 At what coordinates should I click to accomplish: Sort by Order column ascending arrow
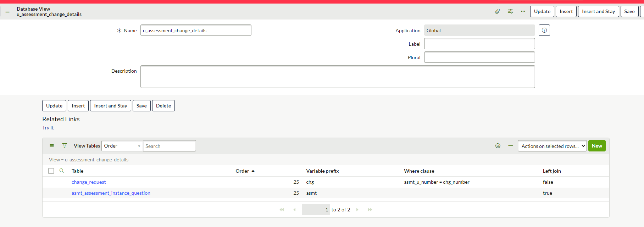coord(253,171)
